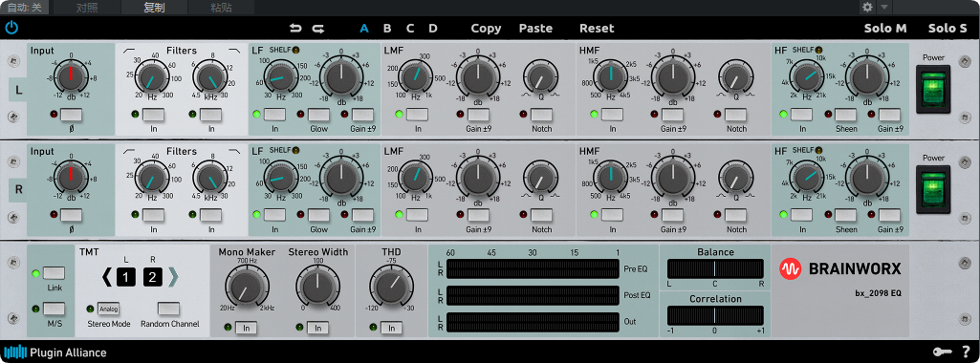The image size is (980, 363).
Task: Toggle the Mono Maker In button
Action: [247, 328]
